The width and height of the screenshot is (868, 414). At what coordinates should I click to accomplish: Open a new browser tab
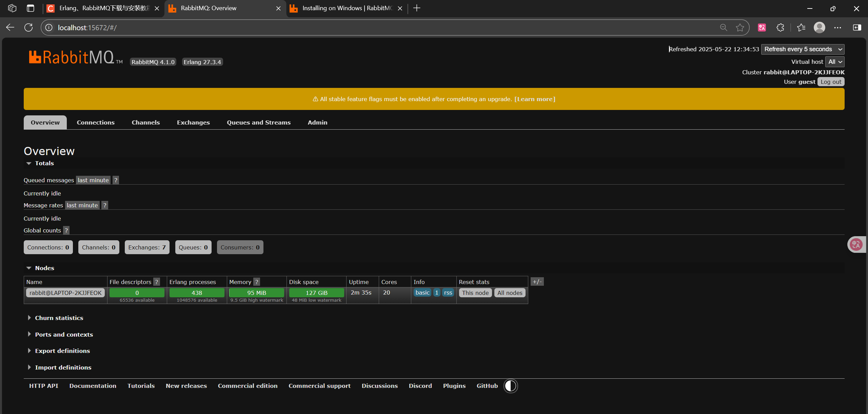(x=417, y=8)
